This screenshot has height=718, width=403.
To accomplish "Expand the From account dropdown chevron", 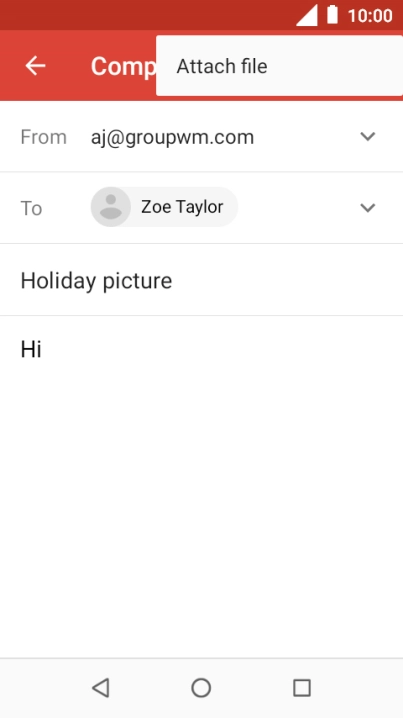I will tap(368, 136).
